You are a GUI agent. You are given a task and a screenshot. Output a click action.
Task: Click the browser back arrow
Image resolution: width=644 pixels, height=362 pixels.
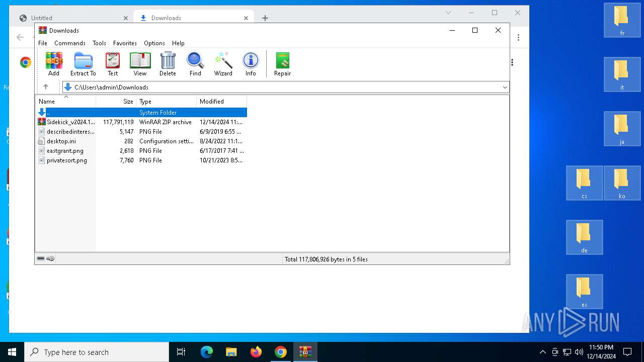tap(20, 37)
